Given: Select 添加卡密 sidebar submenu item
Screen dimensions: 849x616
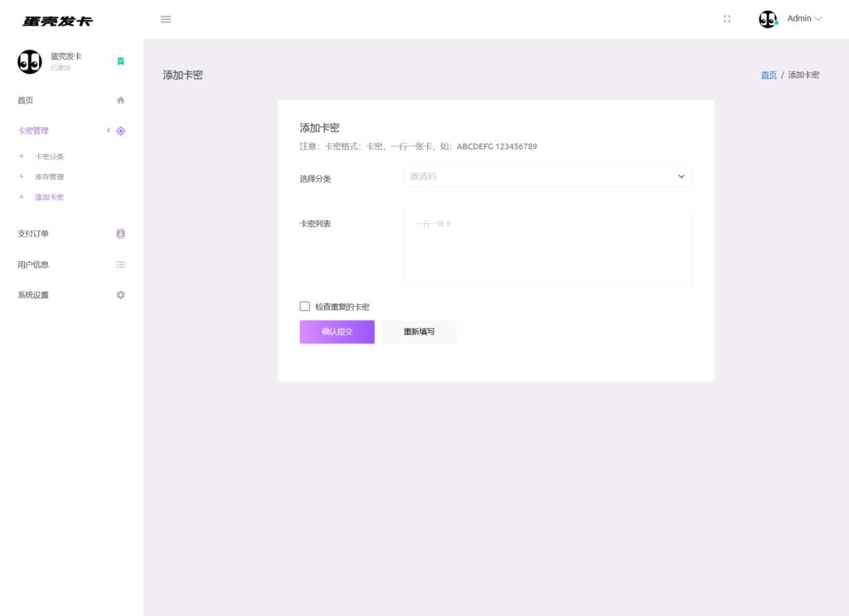Looking at the screenshot, I should tap(49, 197).
